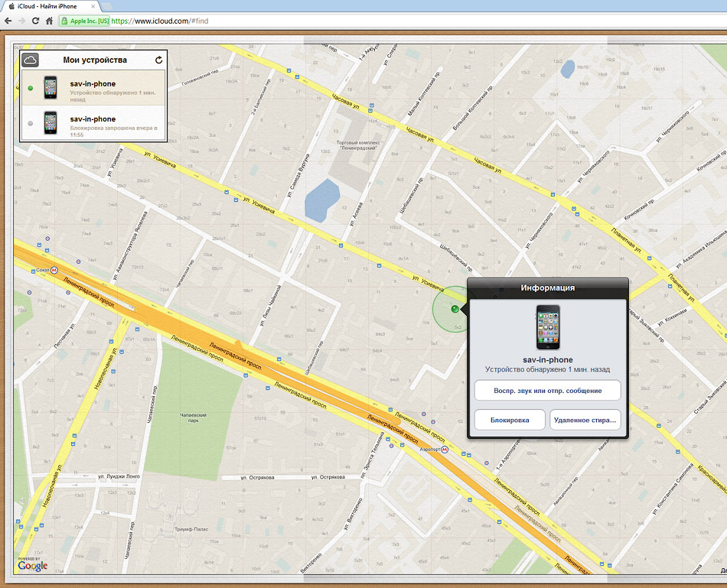Screen dimensions: 727x588
Task: Click the green device location pin on map
Action: pyautogui.click(x=455, y=309)
